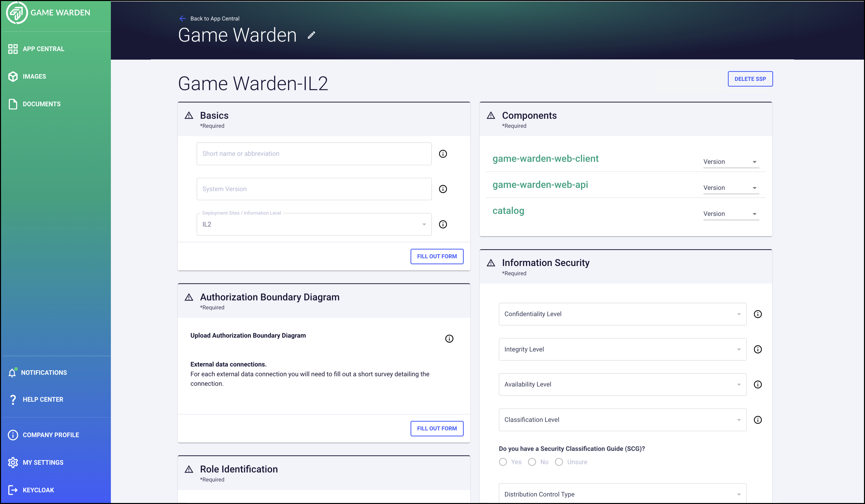The width and height of the screenshot is (865, 504).
Task: Show info for Deployment Sites field
Action: (443, 224)
